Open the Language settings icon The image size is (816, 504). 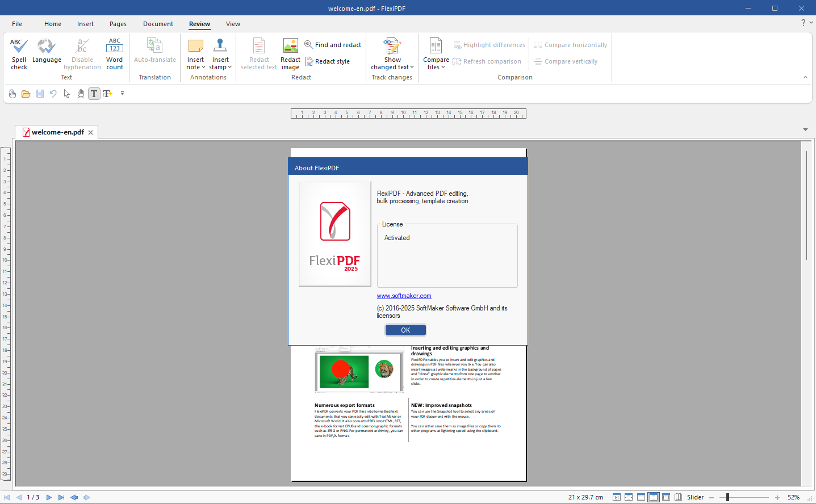tap(47, 51)
